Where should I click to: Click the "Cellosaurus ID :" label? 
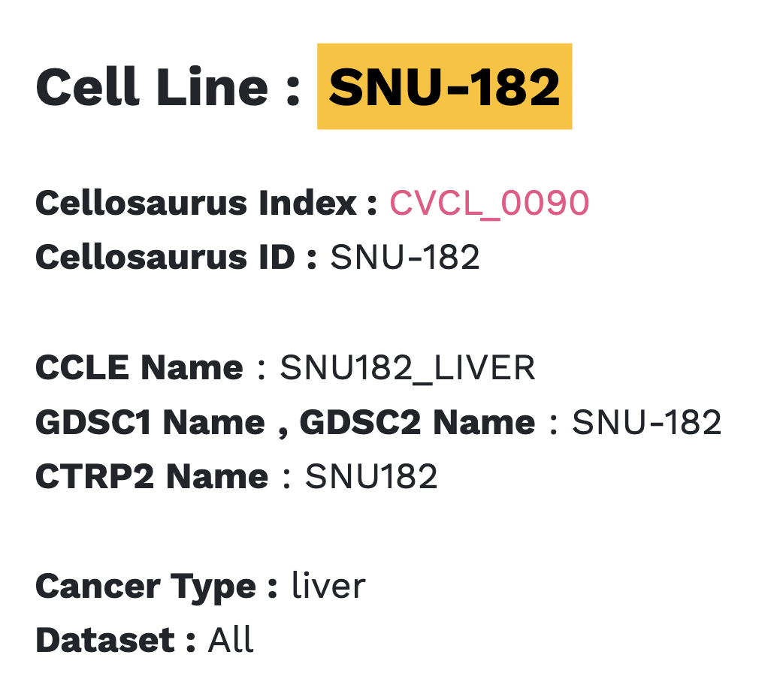(177, 258)
